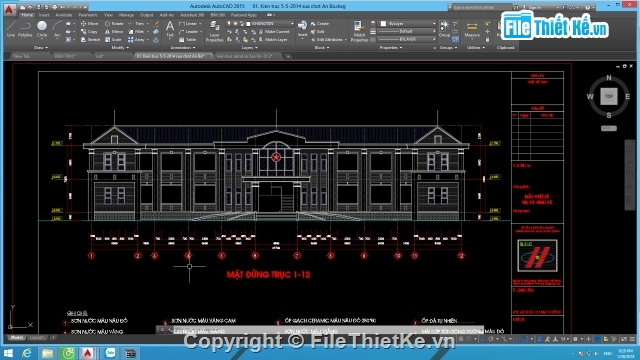The image size is (640, 360).
Task: Click TOP face of the ViewCube
Action: point(609,96)
